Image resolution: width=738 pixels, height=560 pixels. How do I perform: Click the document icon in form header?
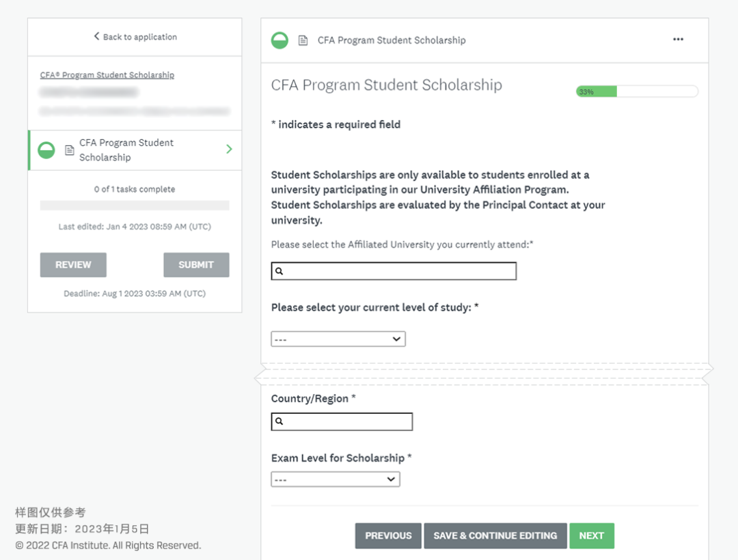pos(303,40)
